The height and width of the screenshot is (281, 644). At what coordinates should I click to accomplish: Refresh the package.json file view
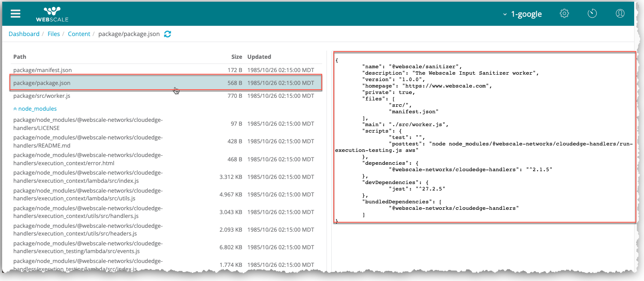[x=168, y=34]
